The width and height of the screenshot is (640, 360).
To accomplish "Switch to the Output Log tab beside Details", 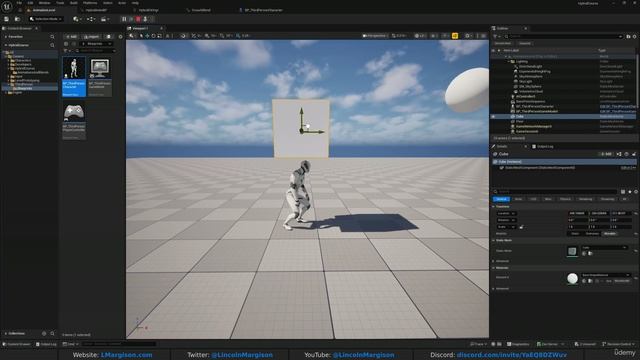I will 543,146.
